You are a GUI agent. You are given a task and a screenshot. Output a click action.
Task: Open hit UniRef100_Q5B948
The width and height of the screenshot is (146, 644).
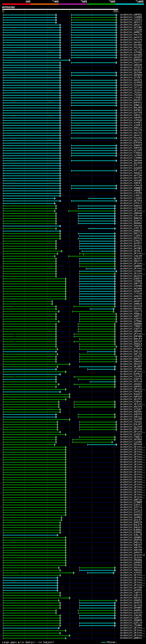pos(131,213)
